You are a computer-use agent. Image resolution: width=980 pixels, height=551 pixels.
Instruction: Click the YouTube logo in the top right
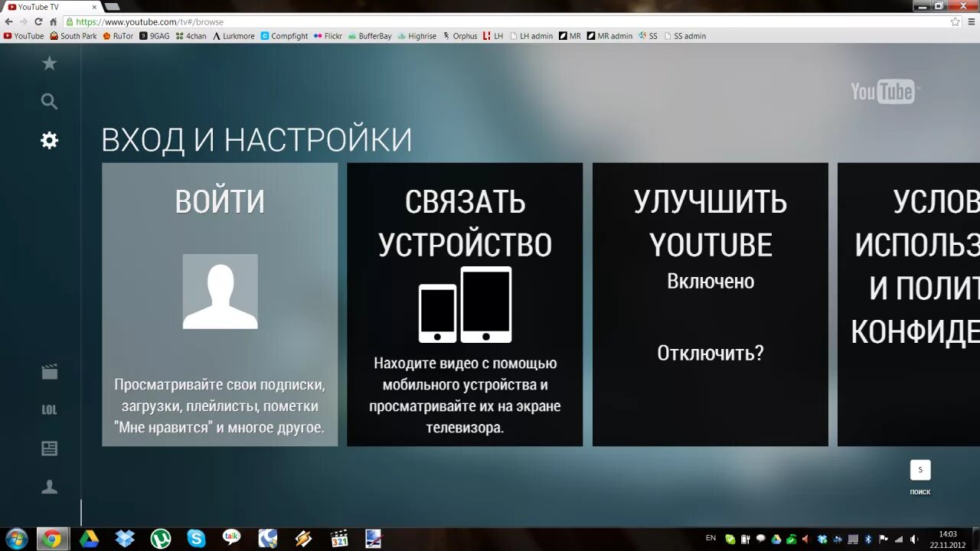coord(885,91)
